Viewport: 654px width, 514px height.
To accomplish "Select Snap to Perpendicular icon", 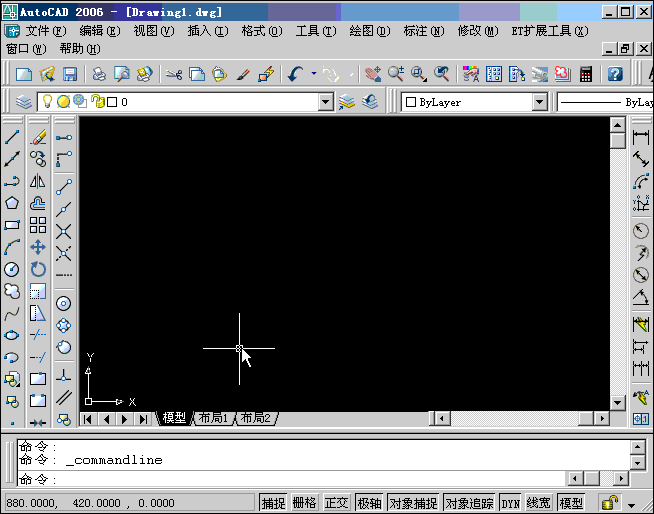I will click(64, 375).
